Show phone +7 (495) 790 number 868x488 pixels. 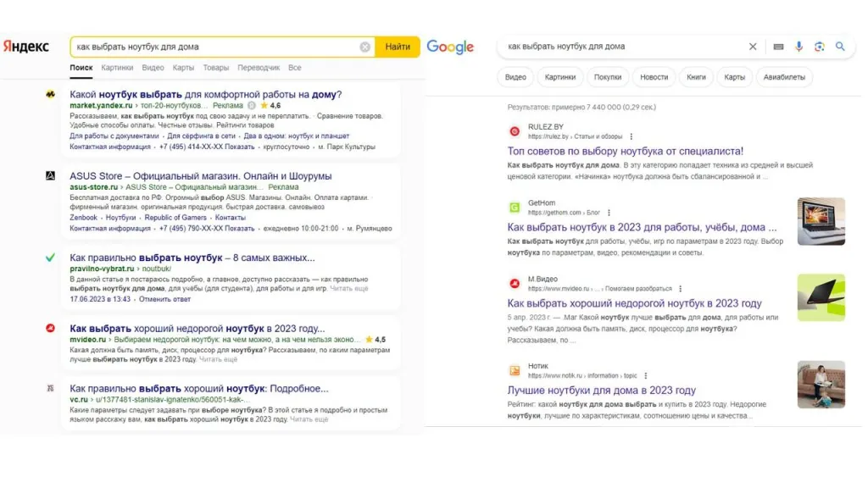[x=207, y=229]
